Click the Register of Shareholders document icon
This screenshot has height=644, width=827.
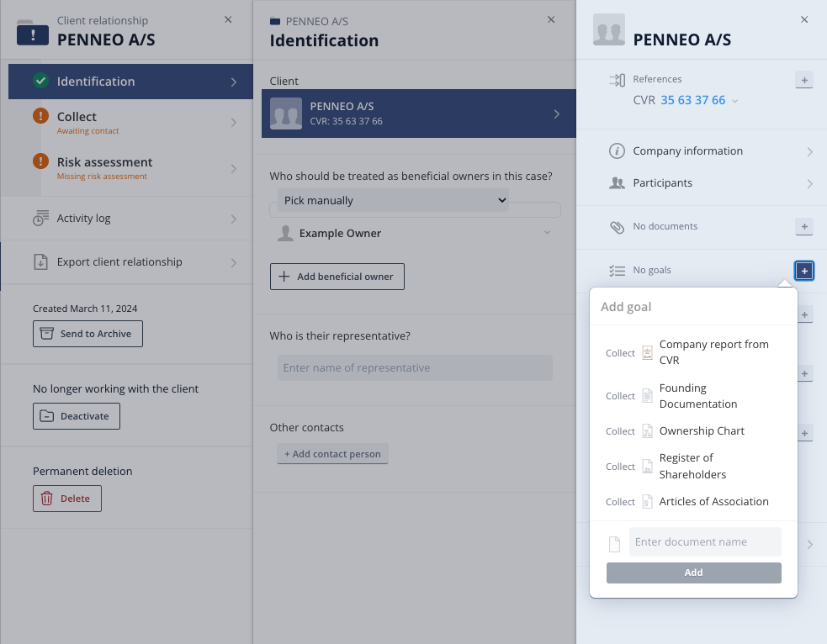coord(647,467)
